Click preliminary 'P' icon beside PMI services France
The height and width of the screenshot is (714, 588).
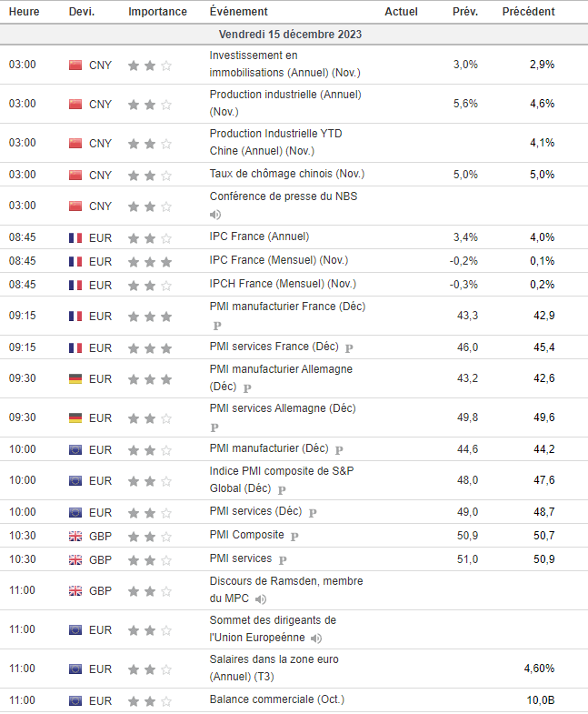click(x=349, y=348)
